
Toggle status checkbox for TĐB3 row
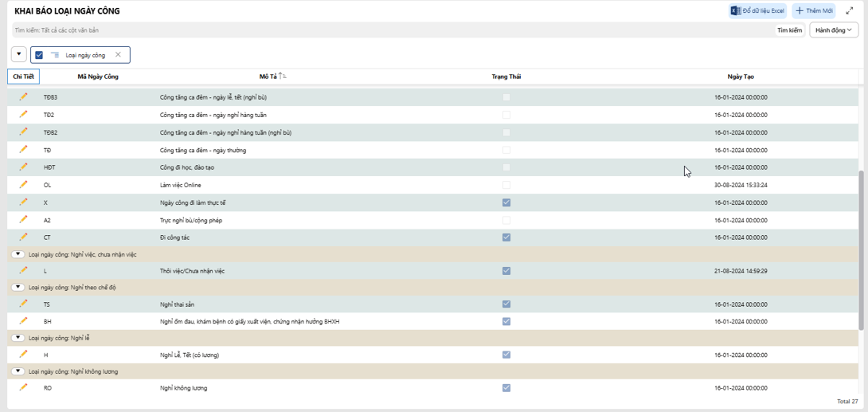(506, 97)
